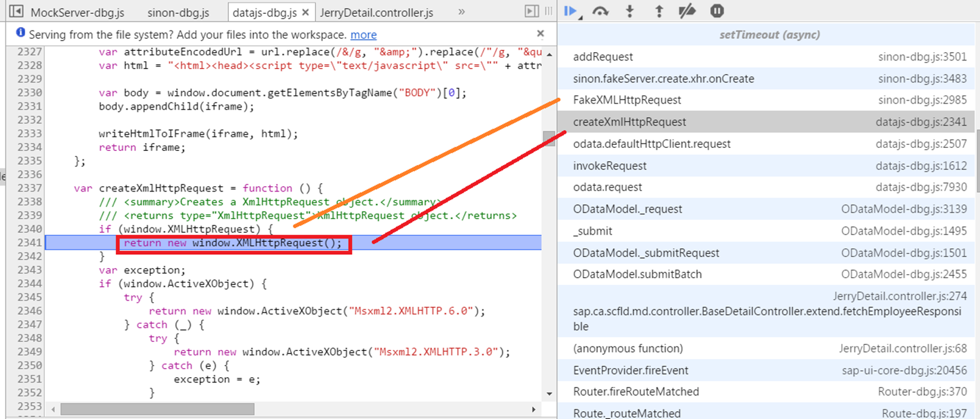Image resolution: width=980 pixels, height=419 pixels.
Task: Select invokeRequest stack frame
Action: (766, 166)
